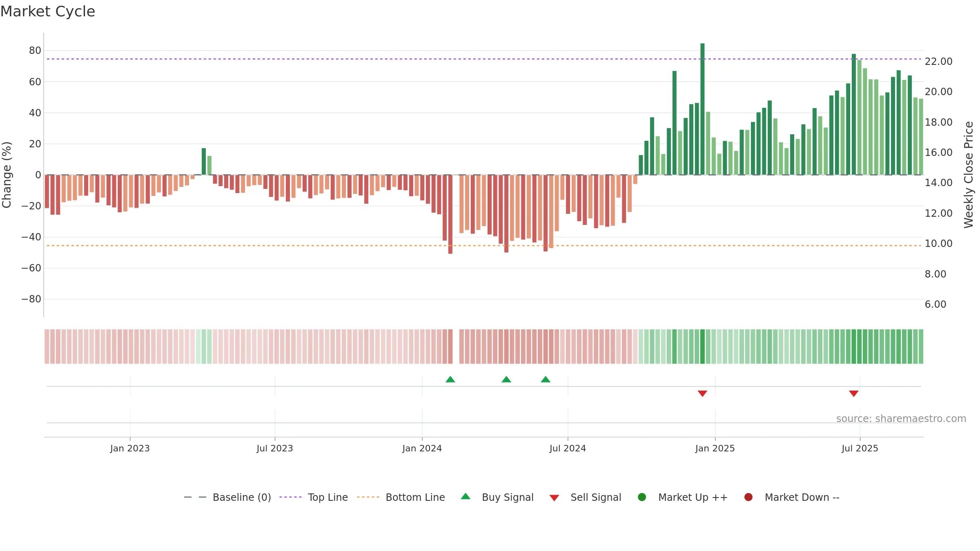Click the Market Up ++ legend entry
Viewport: 980px width, 551px height.
point(683,497)
